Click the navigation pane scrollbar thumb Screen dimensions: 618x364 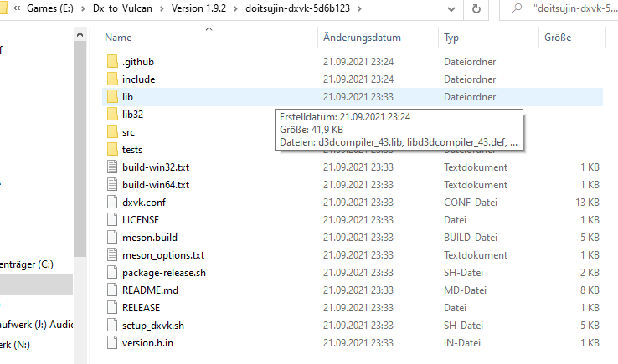(80, 149)
